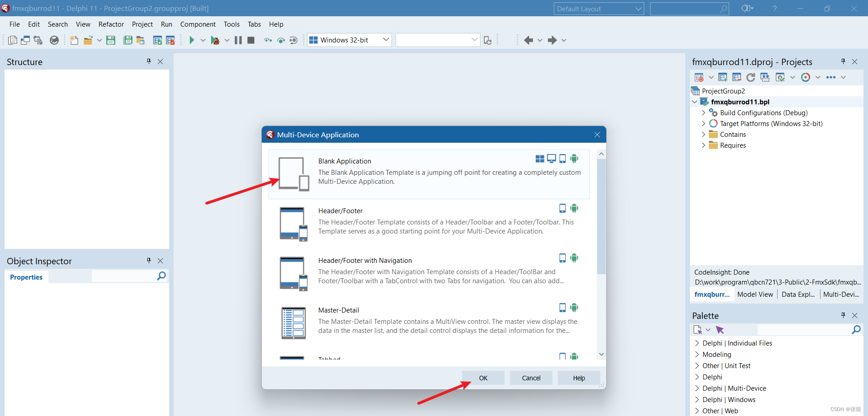The width and height of the screenshot is (868, 416).
Task: Click OK in Multi-Device Application dialog
Action: (x=483, y=378)
